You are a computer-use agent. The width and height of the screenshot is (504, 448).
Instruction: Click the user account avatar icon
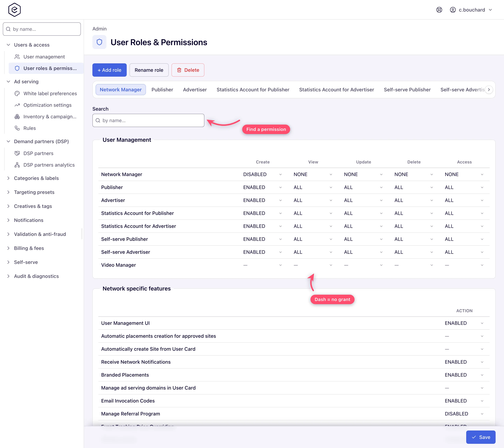click(453, 10)
